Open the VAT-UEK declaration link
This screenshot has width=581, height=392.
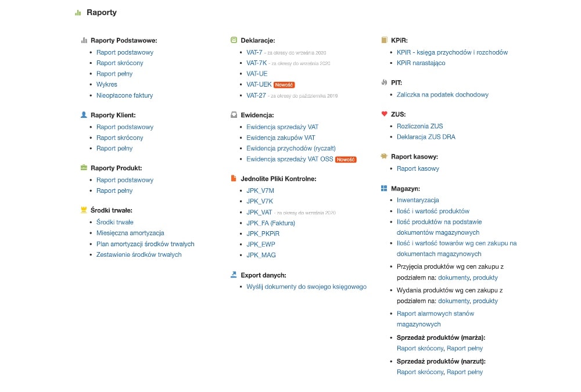click(x=254, y=85)
